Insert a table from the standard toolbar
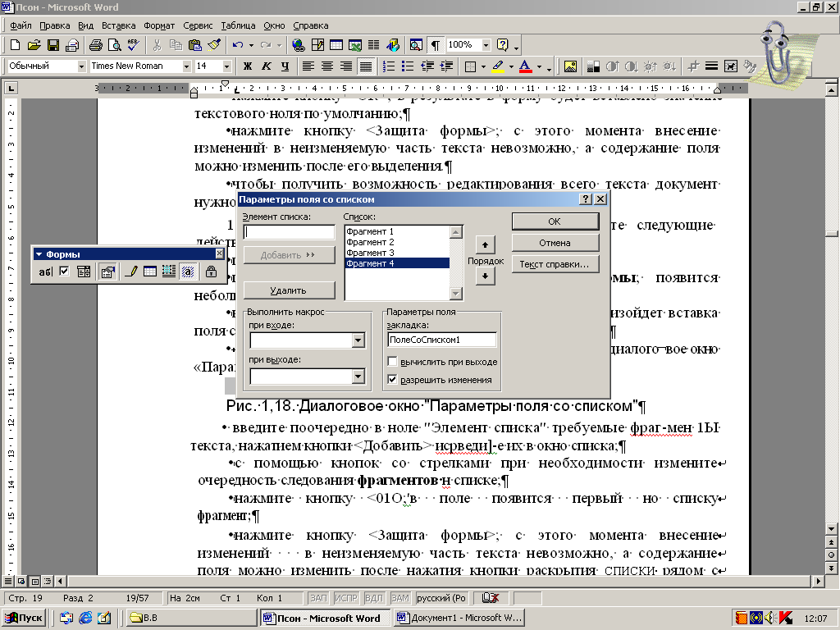The image size is (840, 630). click(x=336, y=45)
